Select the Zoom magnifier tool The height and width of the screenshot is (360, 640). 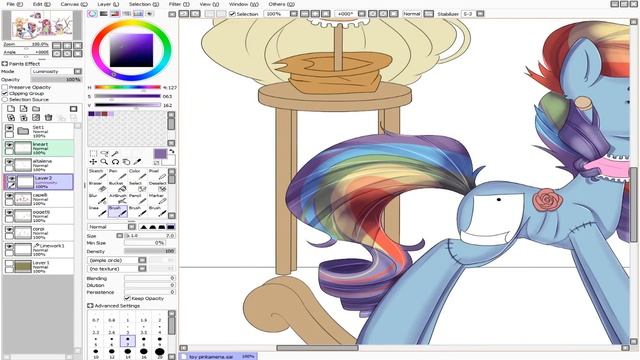pyautogui.click(x=104, y=162)
